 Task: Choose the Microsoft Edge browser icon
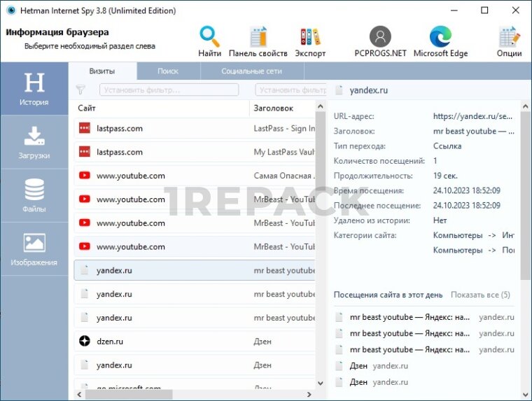click(440, 36)
